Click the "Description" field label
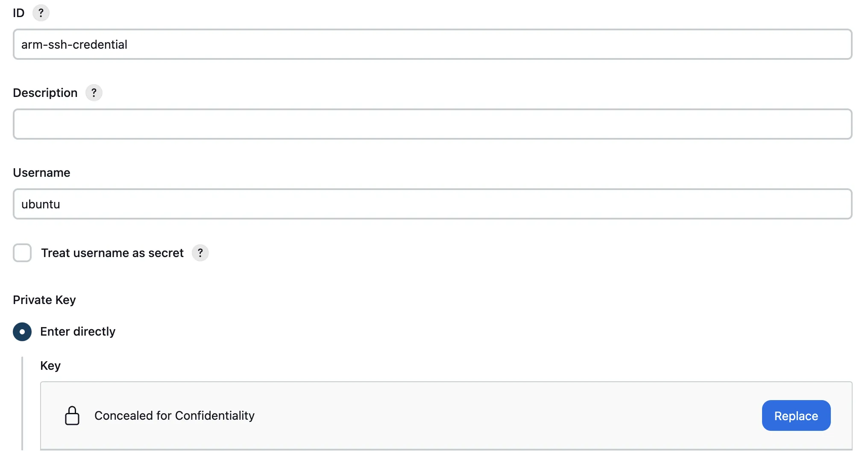Viewport: 868px width, 468px height. point(45,93)
